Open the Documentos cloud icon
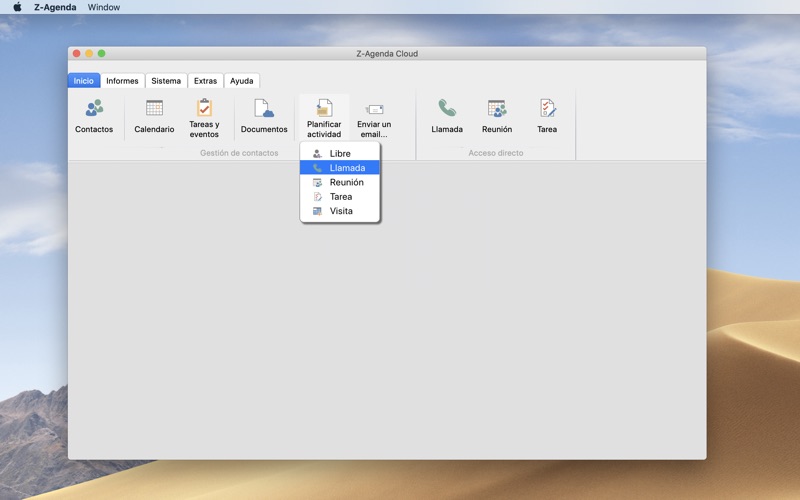Viewport: 800px width, 500px height. point(264,108)
